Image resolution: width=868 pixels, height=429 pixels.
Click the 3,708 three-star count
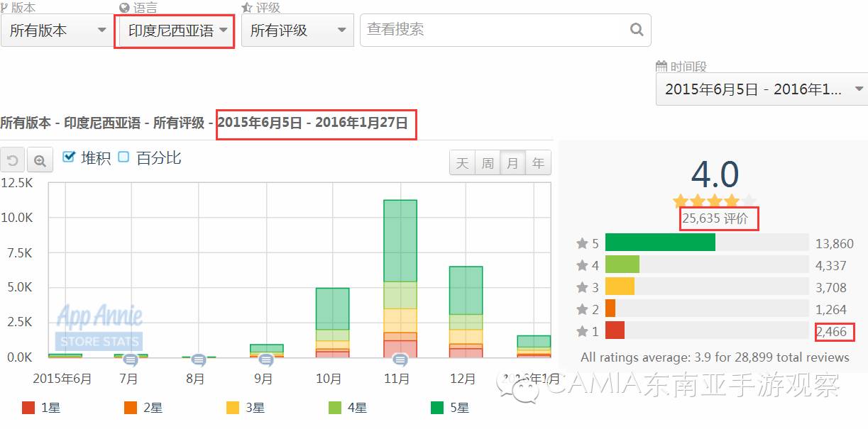tap(831, 288)
